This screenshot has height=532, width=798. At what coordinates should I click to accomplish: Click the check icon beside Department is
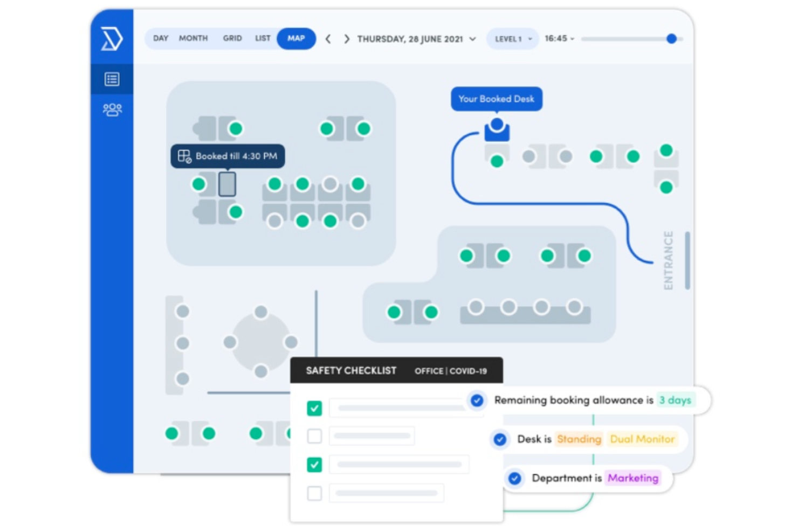click(515, 478)
